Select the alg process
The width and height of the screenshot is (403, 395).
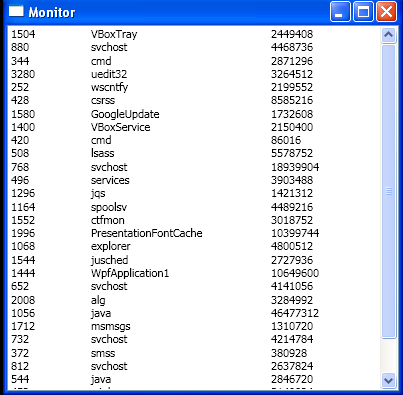pyautogui.click(x=195, y=300)
